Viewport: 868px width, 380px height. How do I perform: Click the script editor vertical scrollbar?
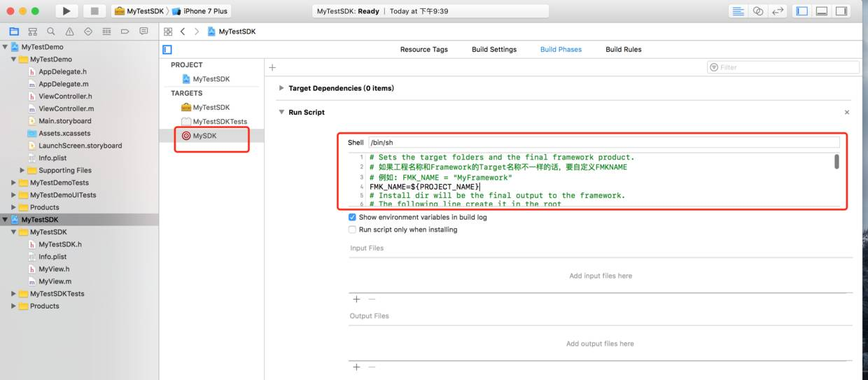coord(836,162)
